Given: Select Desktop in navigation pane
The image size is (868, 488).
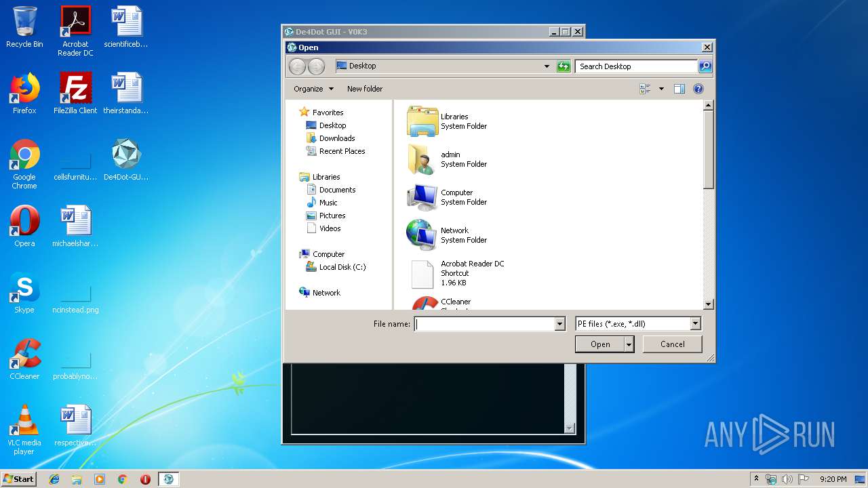Looking at the screenshot, I should click(326, 125).
